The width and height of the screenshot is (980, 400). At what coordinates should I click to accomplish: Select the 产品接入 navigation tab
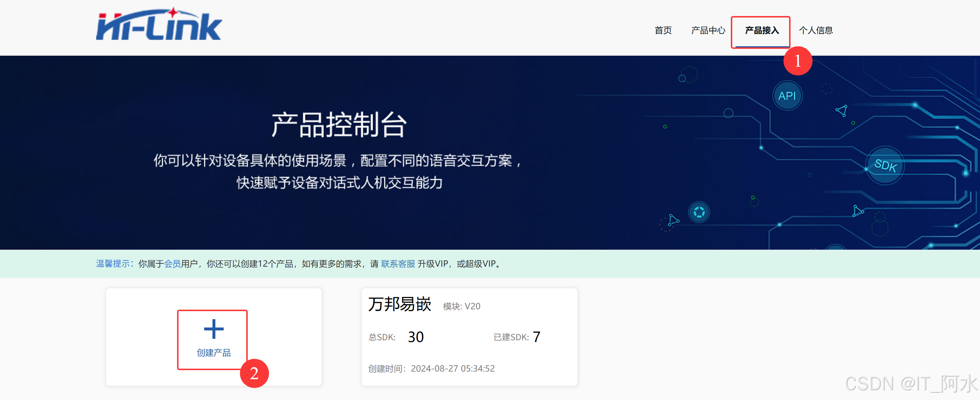coord(762,31)
